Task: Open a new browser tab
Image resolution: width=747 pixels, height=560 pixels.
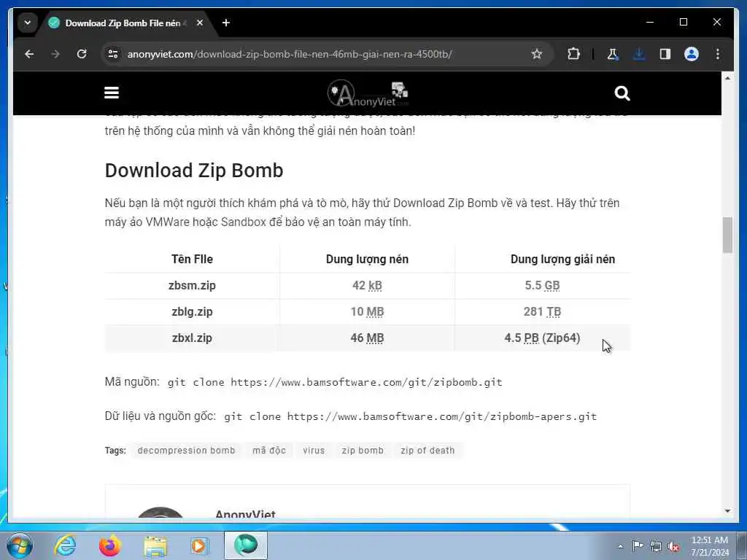Action: pos(226,23)
